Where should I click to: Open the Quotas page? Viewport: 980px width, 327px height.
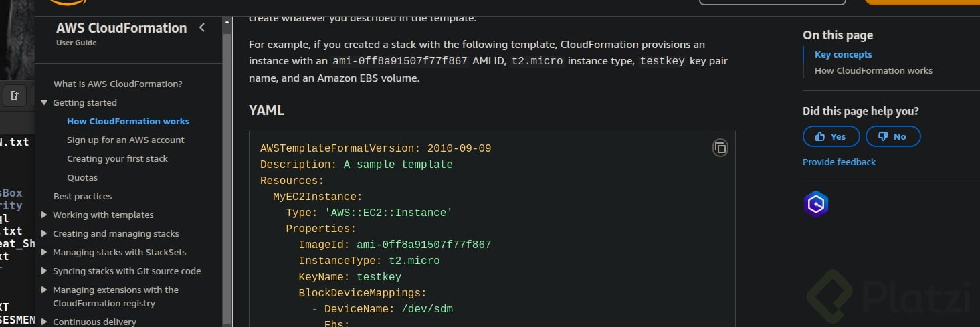coord(82,178)
